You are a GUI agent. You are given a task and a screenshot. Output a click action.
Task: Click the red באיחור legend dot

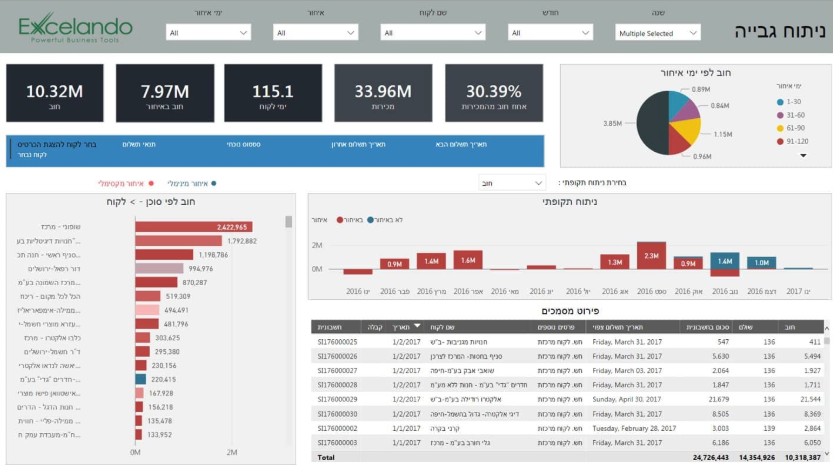[338, 218]
